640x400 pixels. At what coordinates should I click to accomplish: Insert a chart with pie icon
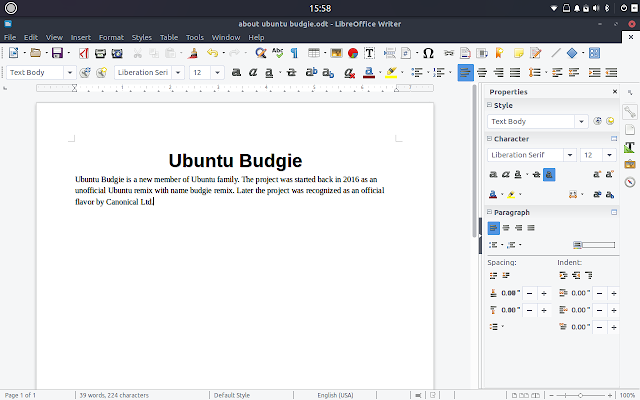tap(353, 53)
